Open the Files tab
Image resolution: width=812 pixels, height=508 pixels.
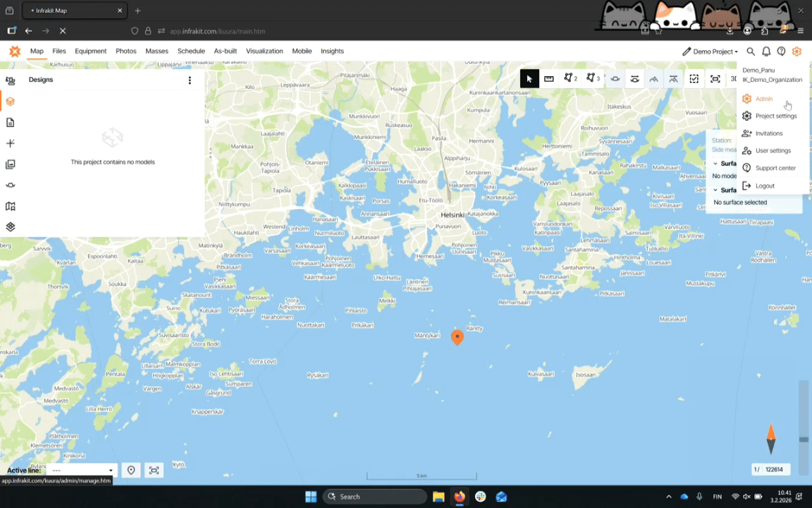[x=59, y=51]
